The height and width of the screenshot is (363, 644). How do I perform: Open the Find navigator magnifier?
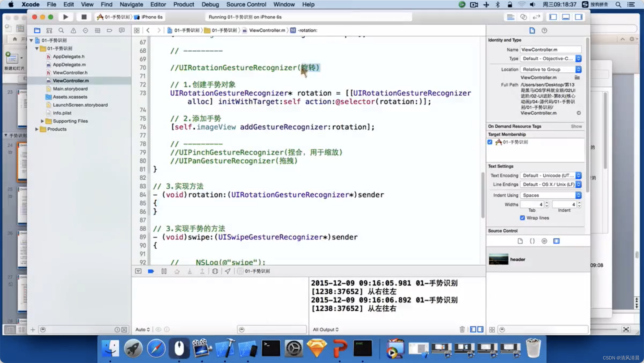pyautogui.click(x=61, y=30)
